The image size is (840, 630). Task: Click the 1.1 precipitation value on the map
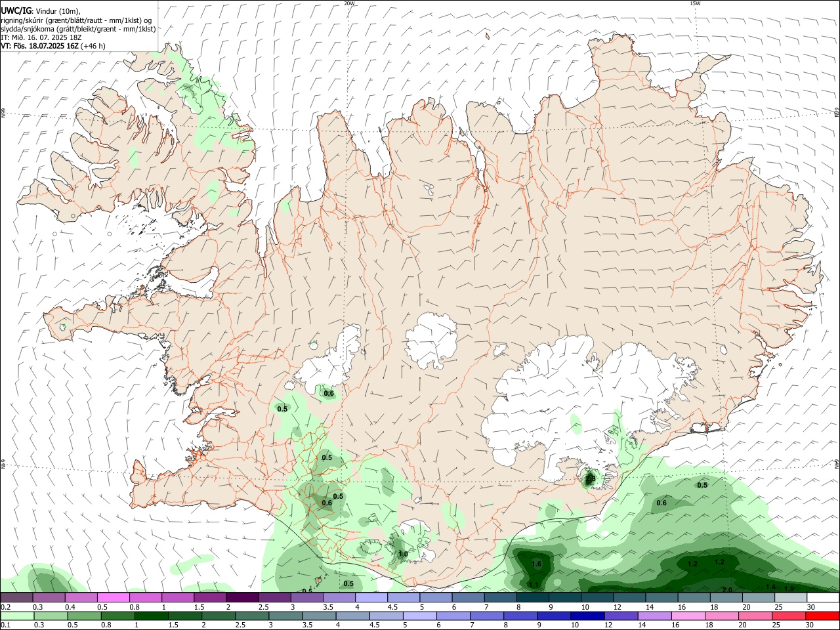click(x=534, y=585)
